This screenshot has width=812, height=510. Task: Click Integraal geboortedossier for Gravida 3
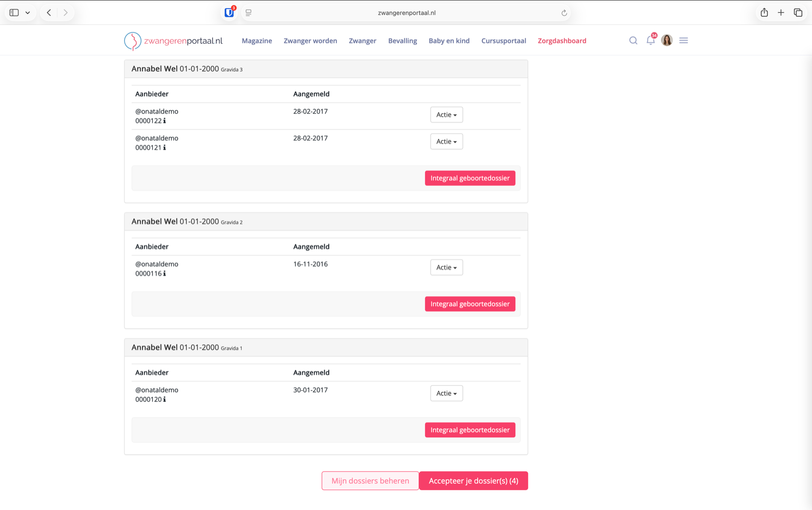(x=470, y=178)
